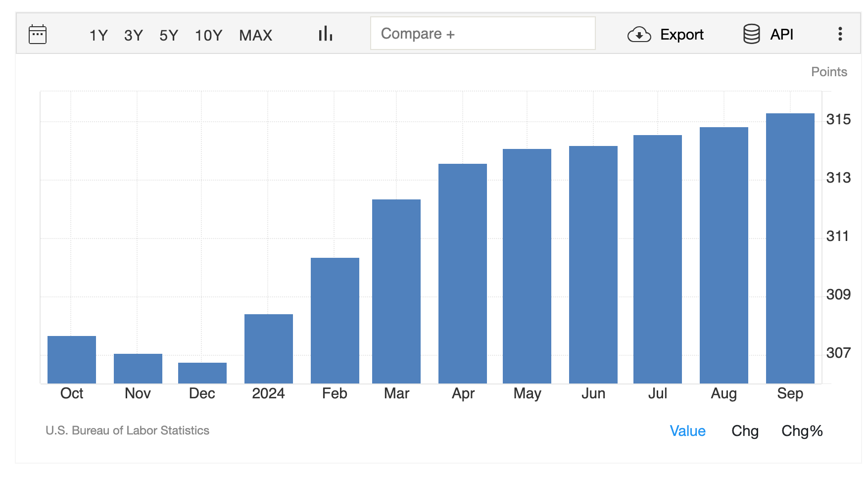Click the 2024 January bar

click(x=269, y=349)
